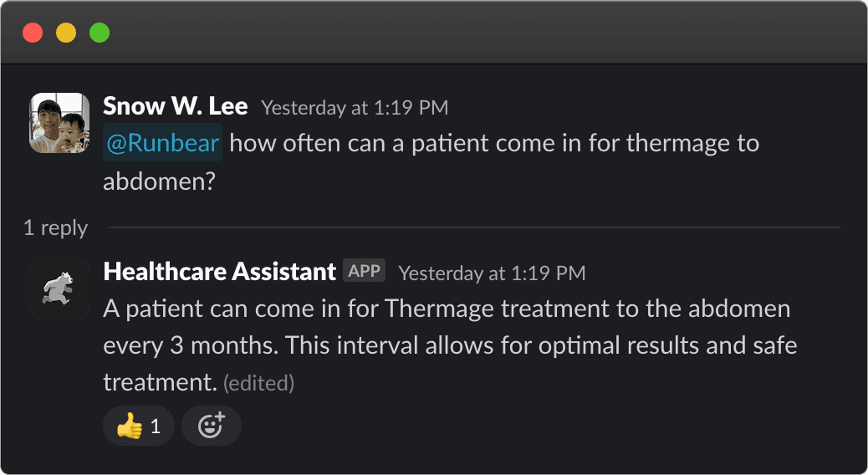868x475 pixels.
Task: Add a new emoji reaction to the reply
Action: pyautogui.click(x=211, y=426)
